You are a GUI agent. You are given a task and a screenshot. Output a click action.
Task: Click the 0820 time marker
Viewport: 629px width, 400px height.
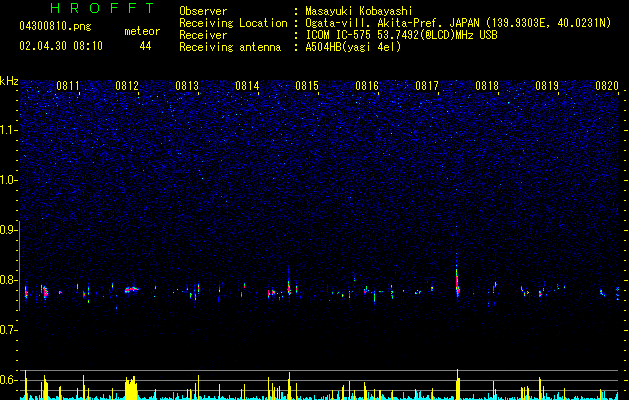point(607,86)
